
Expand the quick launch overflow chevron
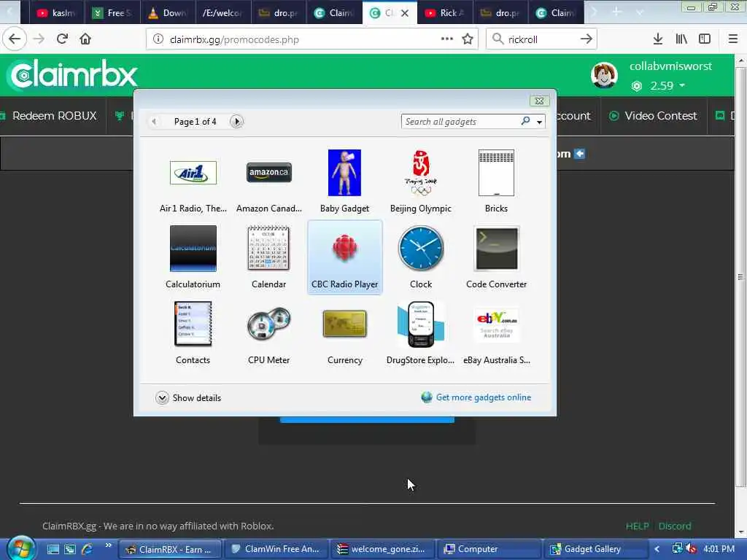[108, 545]
